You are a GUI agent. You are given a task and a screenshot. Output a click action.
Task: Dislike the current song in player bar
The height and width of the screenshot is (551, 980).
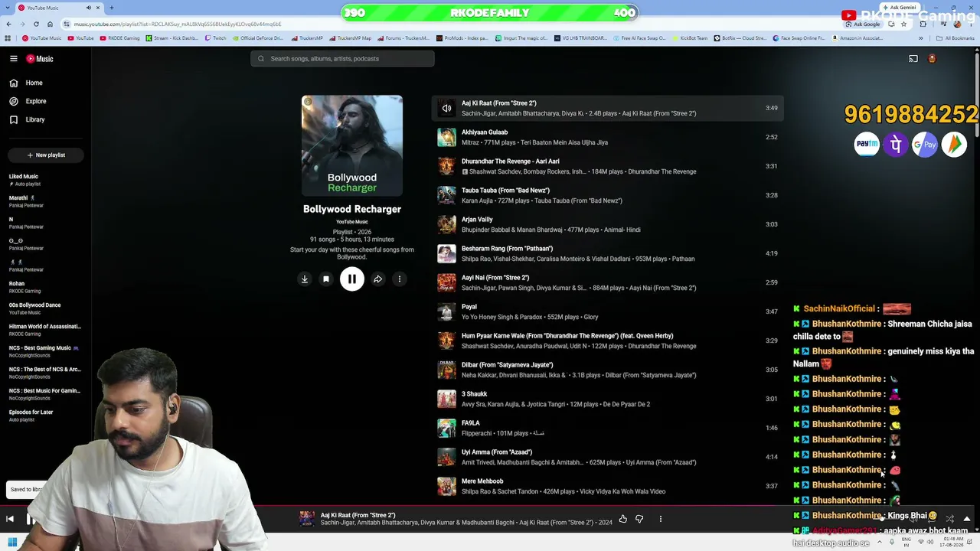coord(639,519)
